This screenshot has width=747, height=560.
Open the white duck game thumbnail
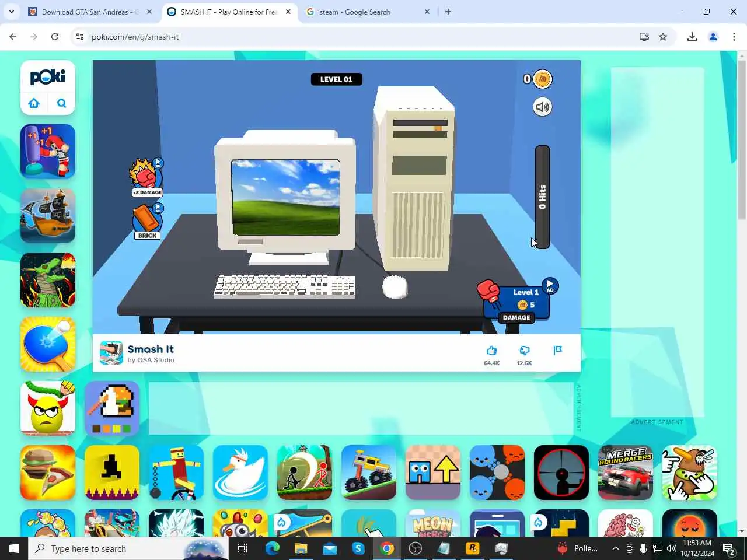(240, 473)
